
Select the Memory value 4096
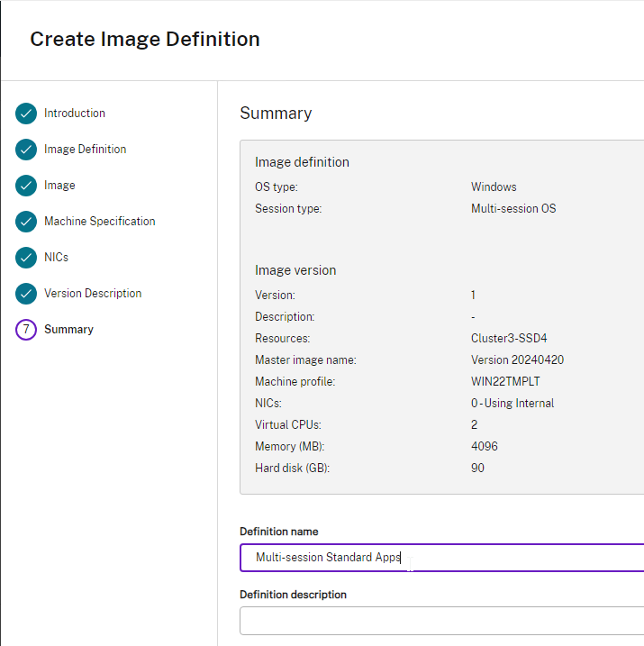pos(485,447)
